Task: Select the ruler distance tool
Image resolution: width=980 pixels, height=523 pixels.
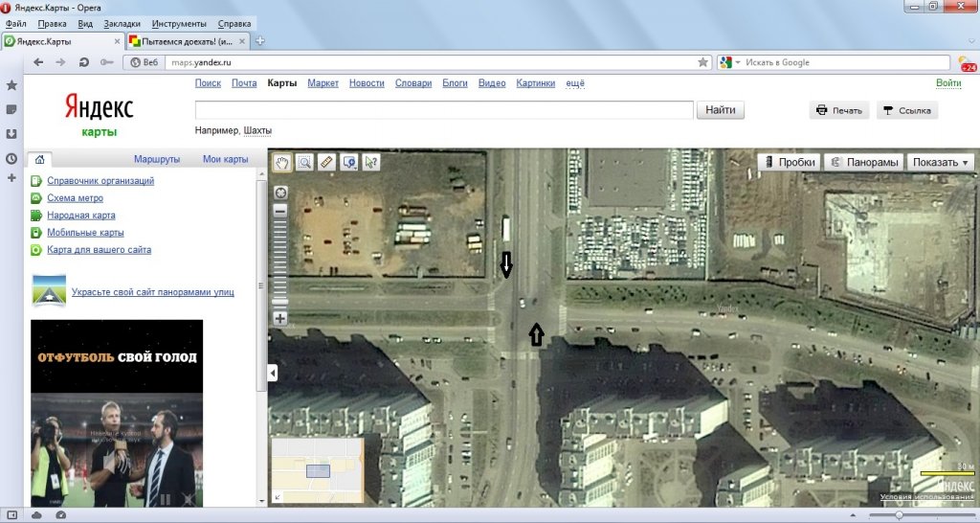Action: coord(326,163)
